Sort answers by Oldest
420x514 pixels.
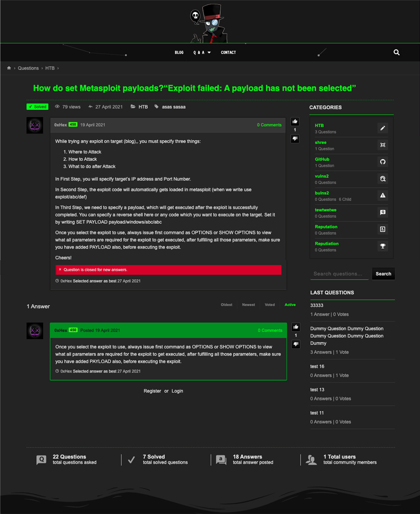coord(227,305)
